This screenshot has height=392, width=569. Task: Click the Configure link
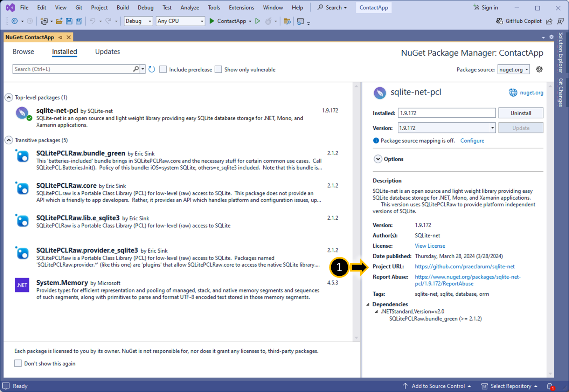(x=472, y=140)
